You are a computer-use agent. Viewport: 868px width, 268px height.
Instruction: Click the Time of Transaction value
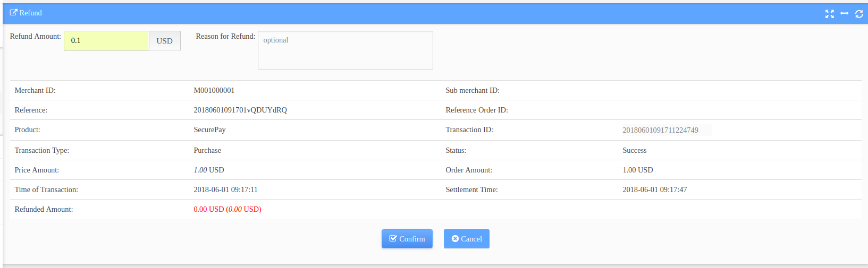coord(225,189)
